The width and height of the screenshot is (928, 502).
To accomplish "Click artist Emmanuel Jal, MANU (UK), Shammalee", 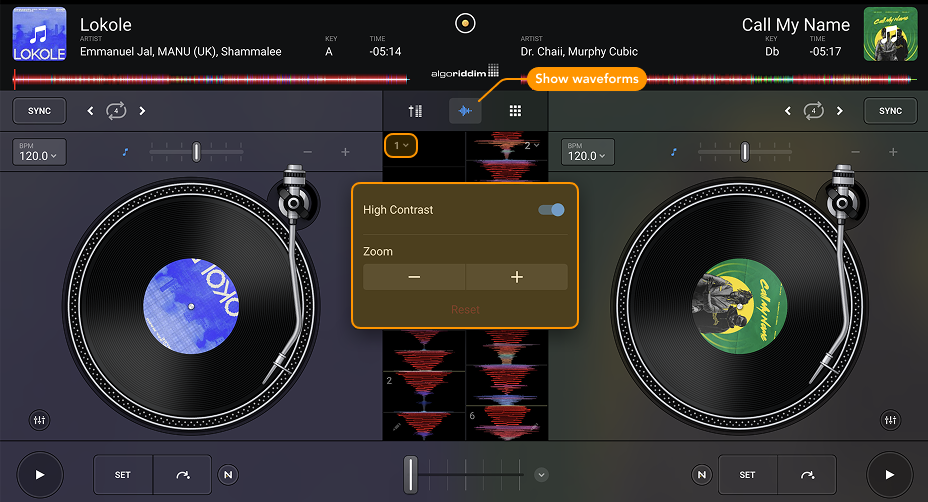I will (x=181, y=52).
